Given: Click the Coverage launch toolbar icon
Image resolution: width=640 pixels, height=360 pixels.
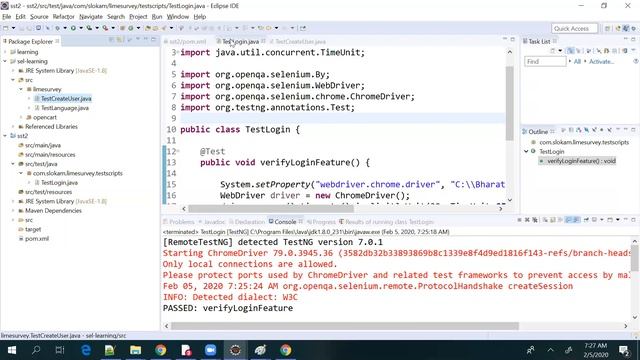Looking at the screenshot, I should (x=89, y=28).
